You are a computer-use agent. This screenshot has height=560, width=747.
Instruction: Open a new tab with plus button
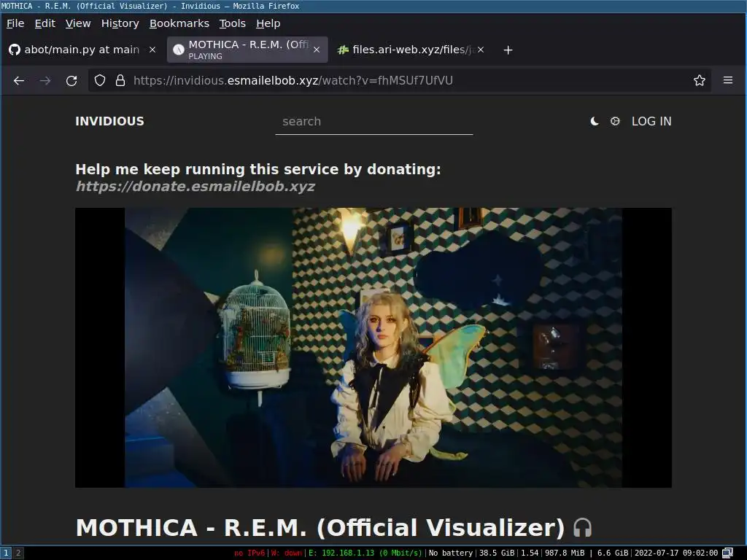[508, 50]
